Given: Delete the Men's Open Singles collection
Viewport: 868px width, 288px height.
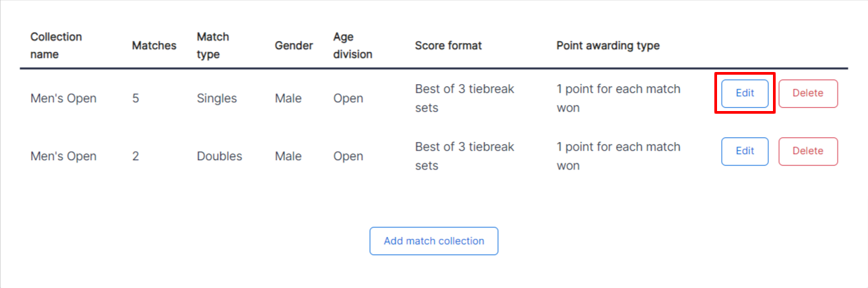Looking at the screenshot, I should 808,94.
